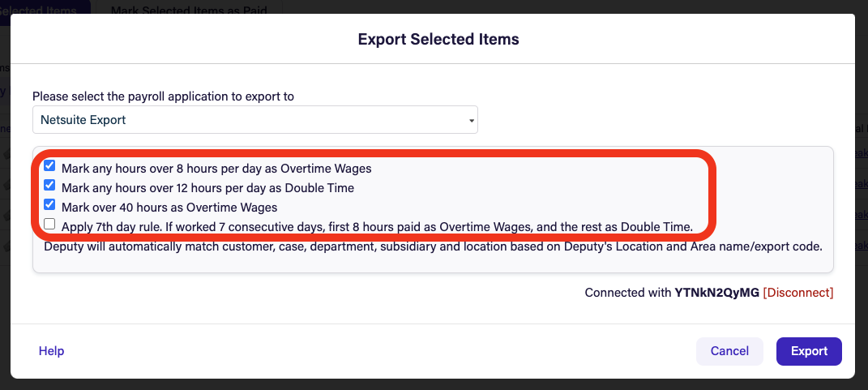Screen dimensions: 868x390
Task: Uncheck the over 8 hours per day Overtime checkbox
Action: click(x=49, y=165)
